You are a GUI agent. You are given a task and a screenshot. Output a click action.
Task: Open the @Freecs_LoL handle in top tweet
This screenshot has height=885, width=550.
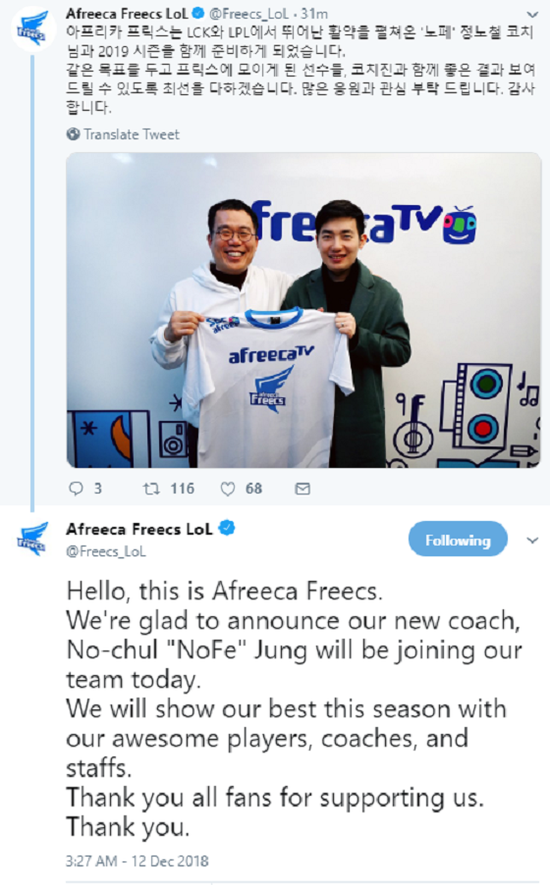(x=249, y=13)
